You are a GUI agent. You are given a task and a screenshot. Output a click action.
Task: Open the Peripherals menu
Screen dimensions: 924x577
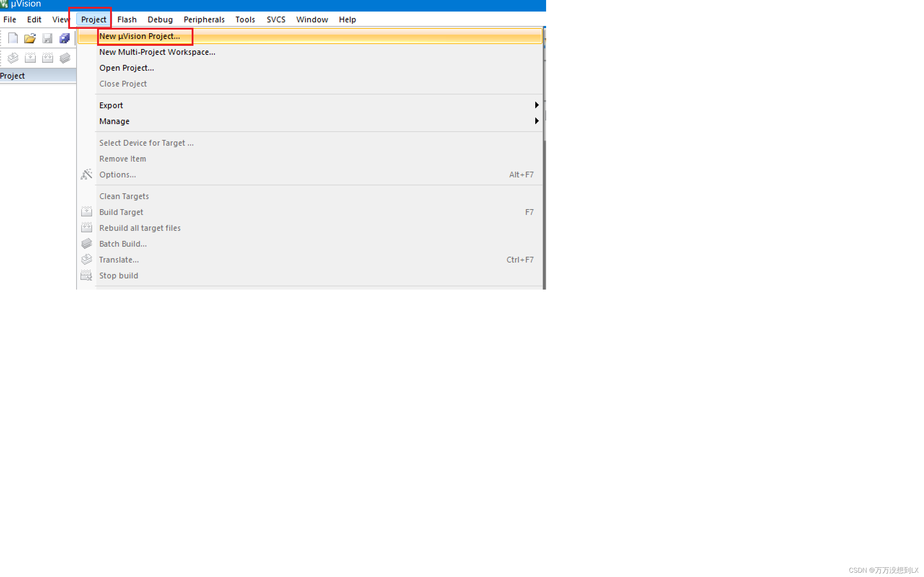click(204, 19)
